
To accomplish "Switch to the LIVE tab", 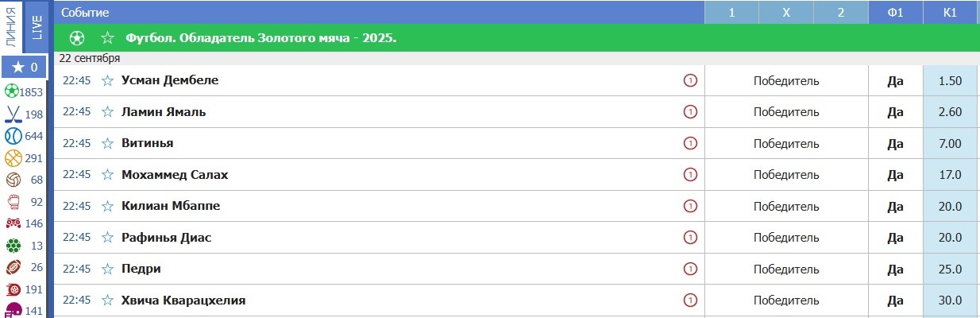I will [x=37, y=26].
